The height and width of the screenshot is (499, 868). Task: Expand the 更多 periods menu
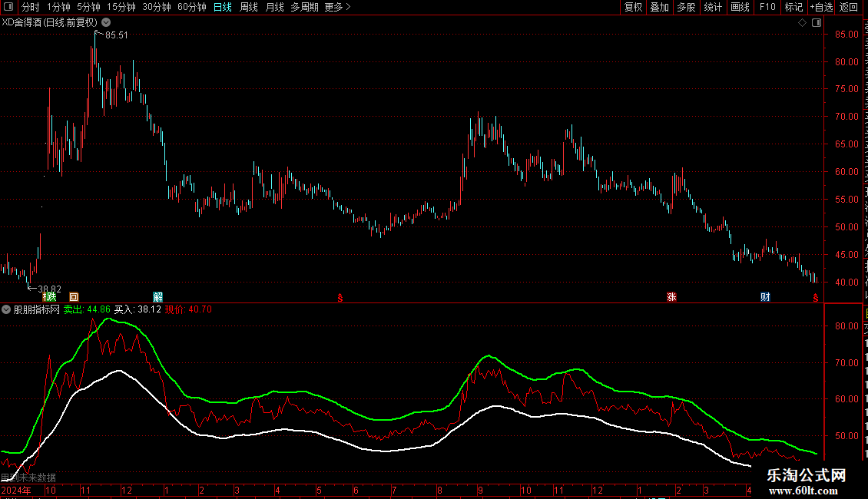click(x=337, y=7)
